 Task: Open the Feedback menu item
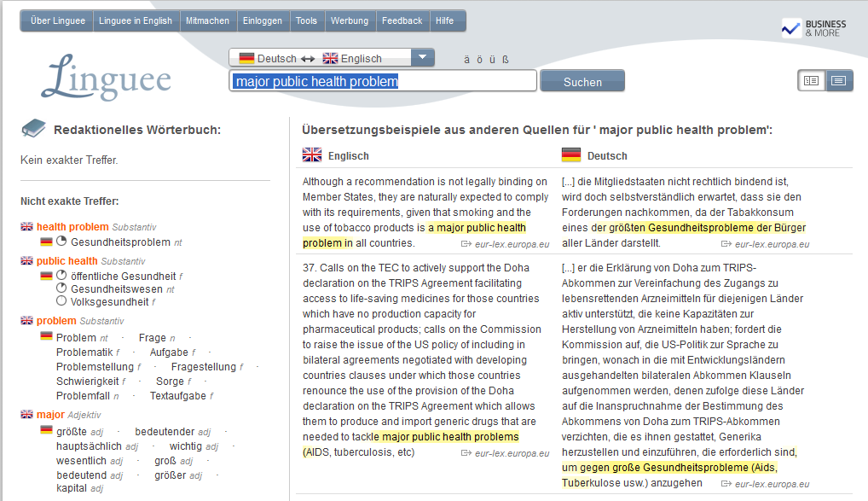click(x=402, y=21)
